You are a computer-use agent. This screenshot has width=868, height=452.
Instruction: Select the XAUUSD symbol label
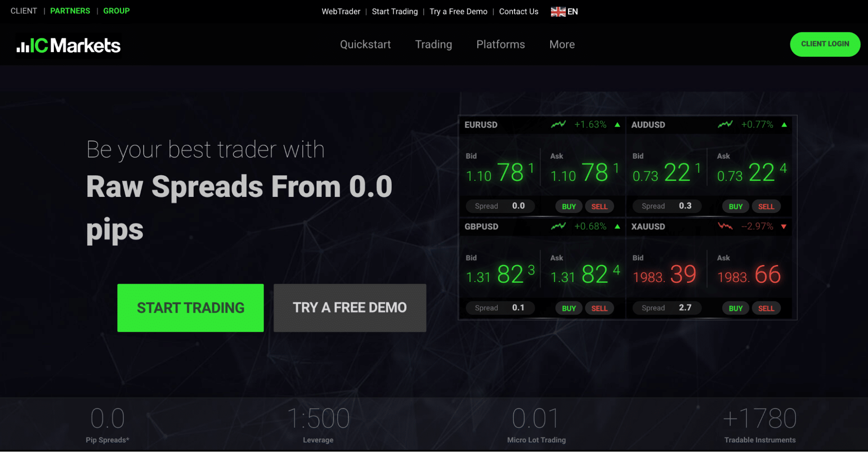(648, 226)
